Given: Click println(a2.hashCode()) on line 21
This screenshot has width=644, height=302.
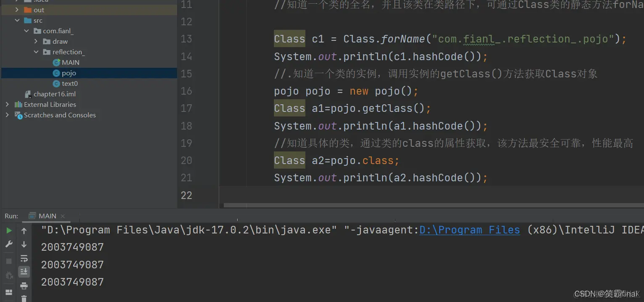Looking at the screenshot, I should (x=381, y=178).
